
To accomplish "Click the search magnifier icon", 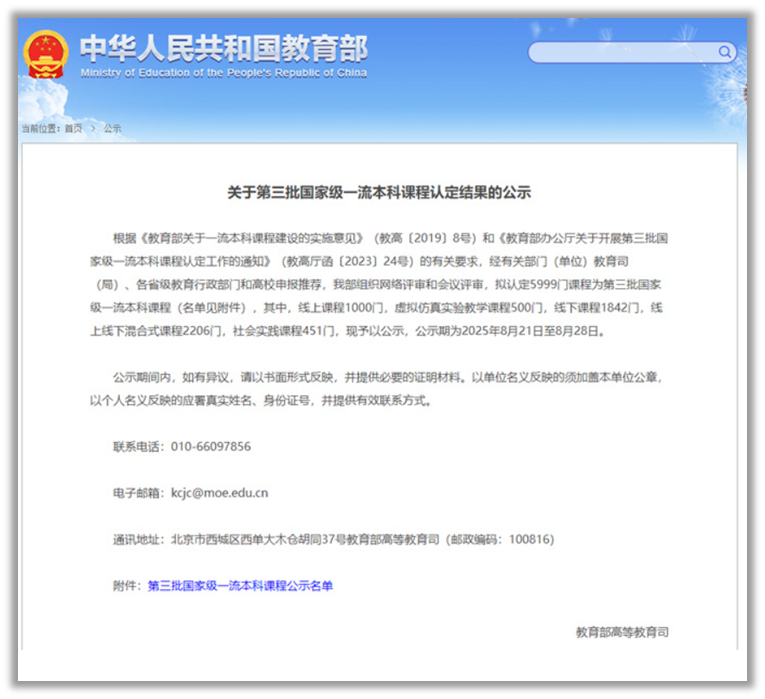I will (725, 52).
